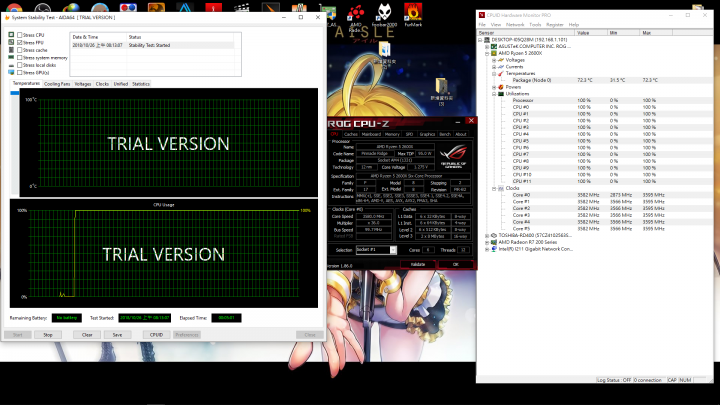
Task: Enable the Stress GPU(s) checkbox
Action: (x=20, y=73)
